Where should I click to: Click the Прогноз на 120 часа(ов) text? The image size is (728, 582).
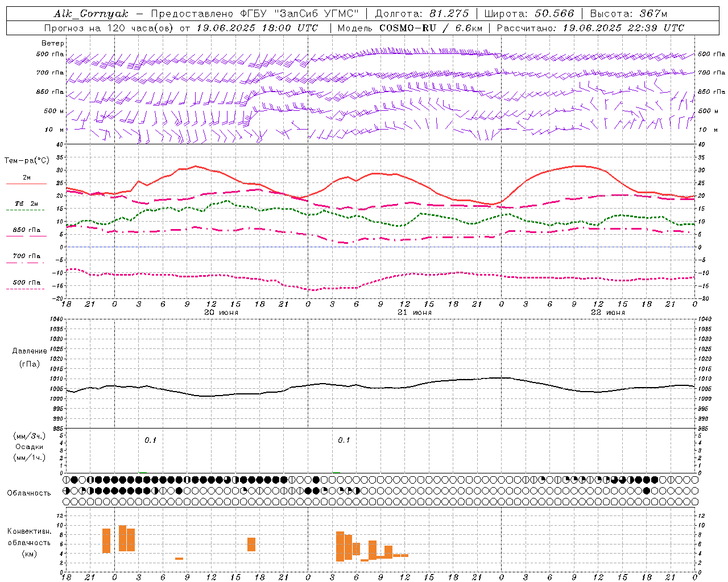pyautogui.click(x=109, y=28)
